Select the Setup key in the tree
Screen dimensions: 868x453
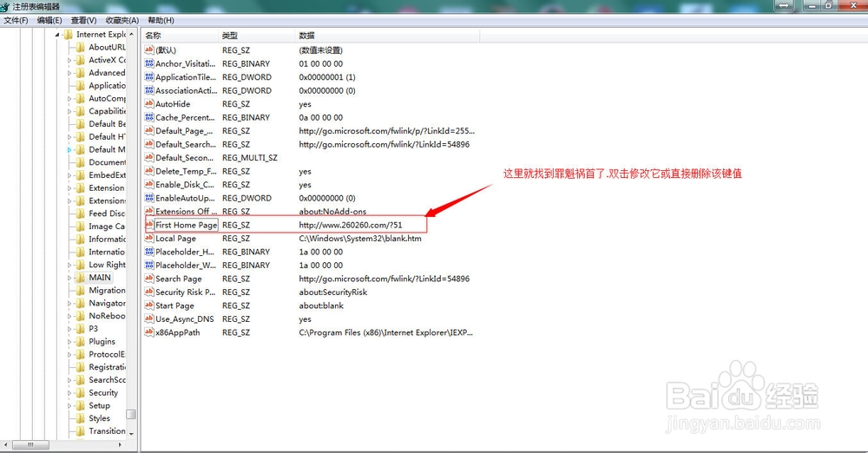pos(100,405)
